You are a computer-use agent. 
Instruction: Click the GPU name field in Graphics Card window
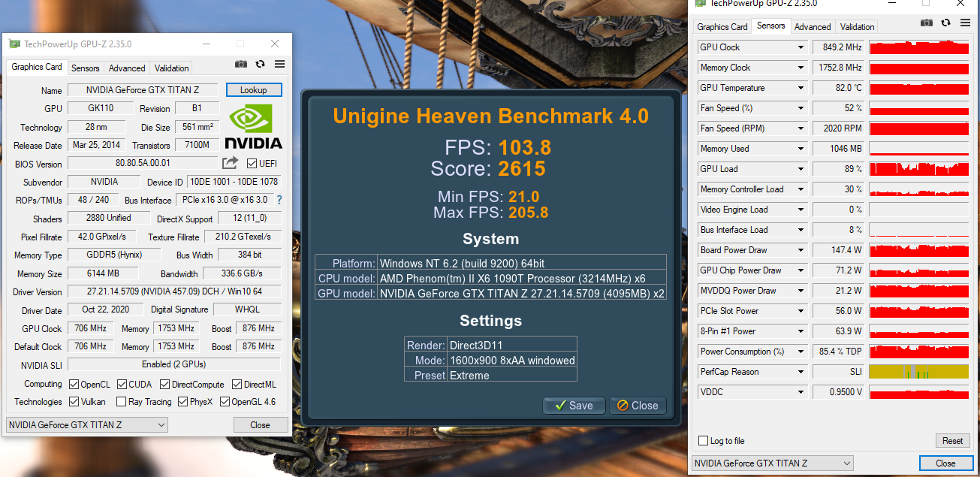click(x=143, y=90)
